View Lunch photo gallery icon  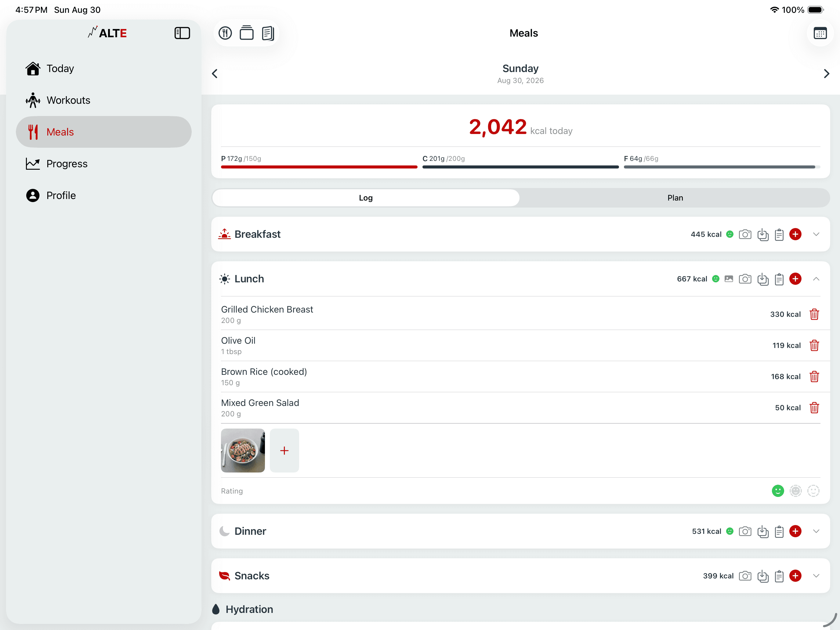pyautogui.click(x=729, y=279)
